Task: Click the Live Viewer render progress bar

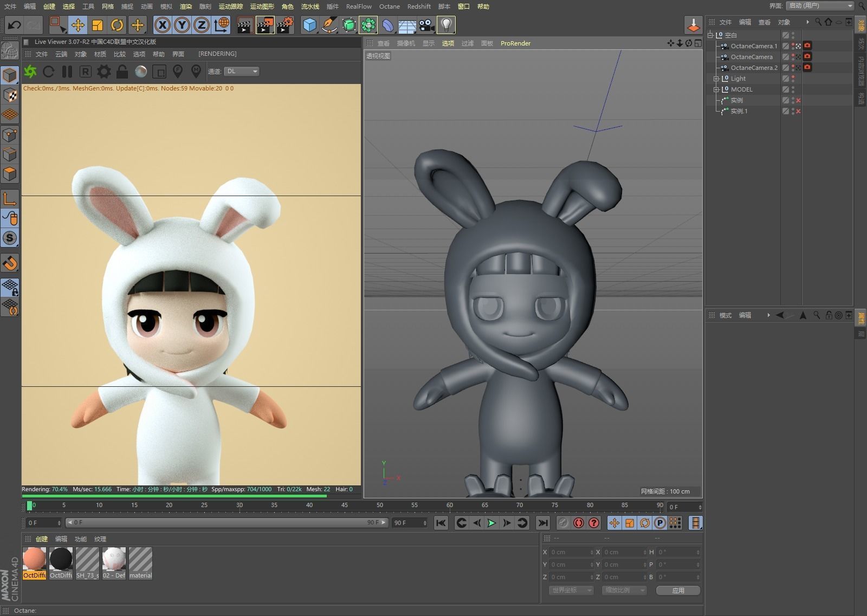Action: click(191, 496)
